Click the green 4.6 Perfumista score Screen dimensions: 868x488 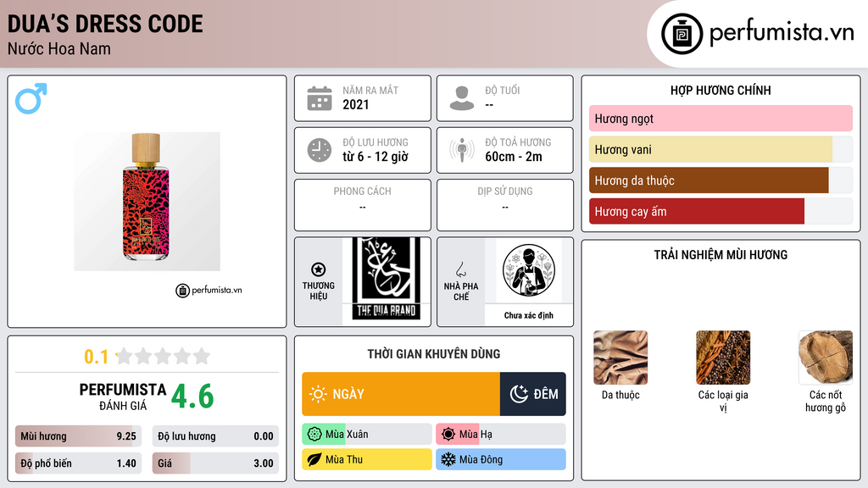[192, 396]
